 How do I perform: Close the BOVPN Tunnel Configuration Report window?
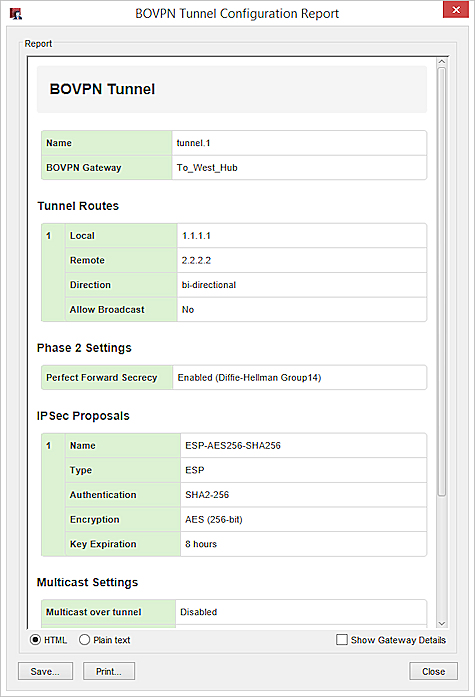[455, 10]
